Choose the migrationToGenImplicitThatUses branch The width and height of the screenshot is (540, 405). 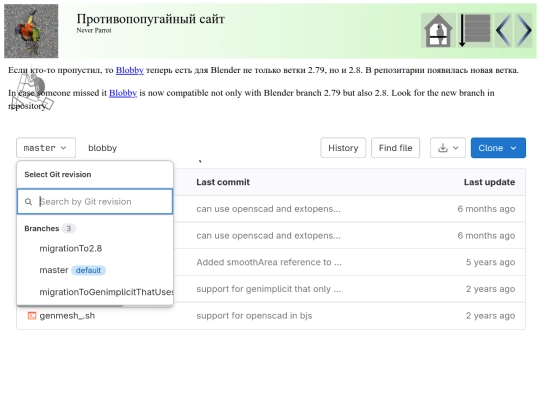[x=106, y=292]
